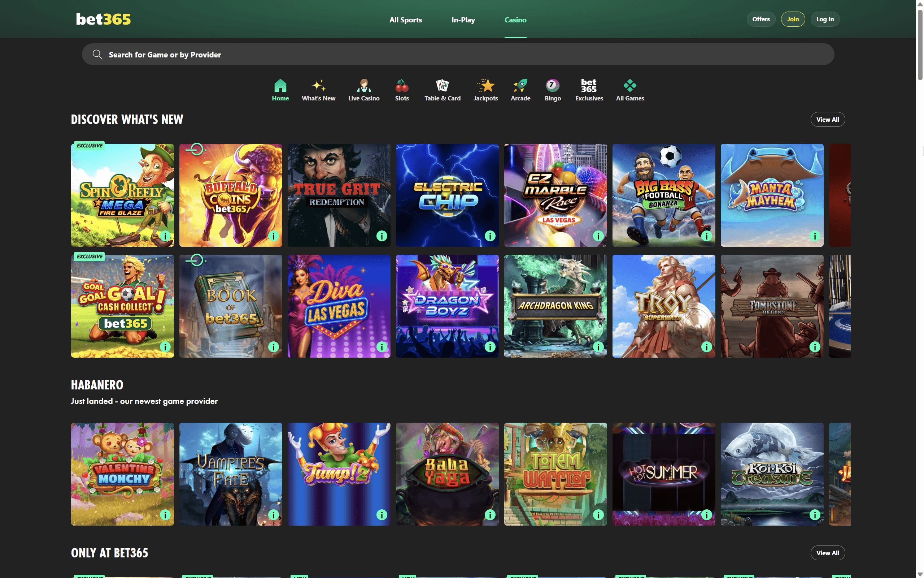
Task: View All in Discover What's New
Action: [827, 119]
